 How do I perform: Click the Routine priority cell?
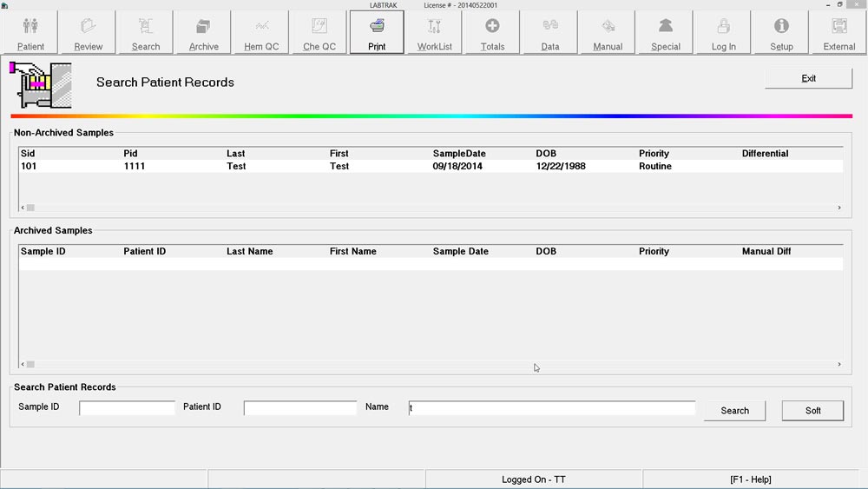(x=654, y=166)
